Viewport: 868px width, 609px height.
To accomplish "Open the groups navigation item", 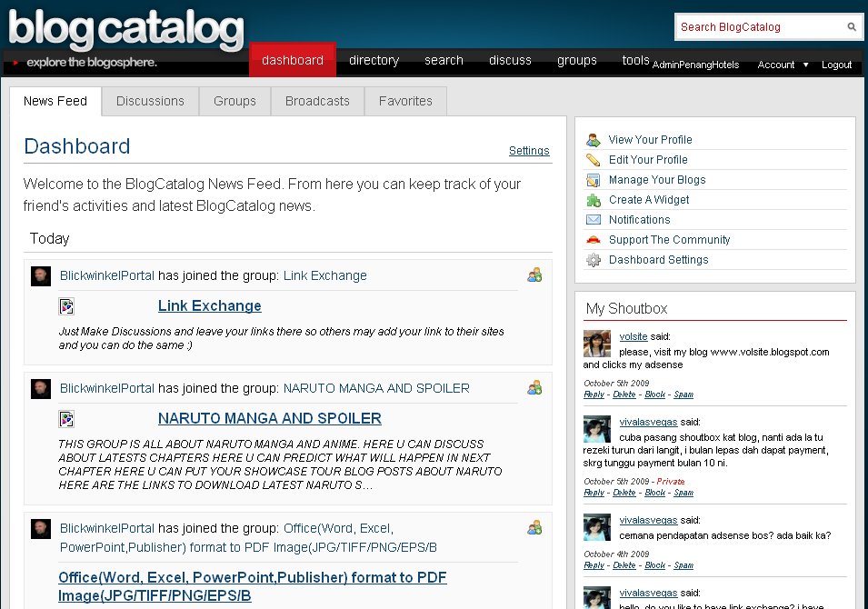I will click(x=577, y=60).
